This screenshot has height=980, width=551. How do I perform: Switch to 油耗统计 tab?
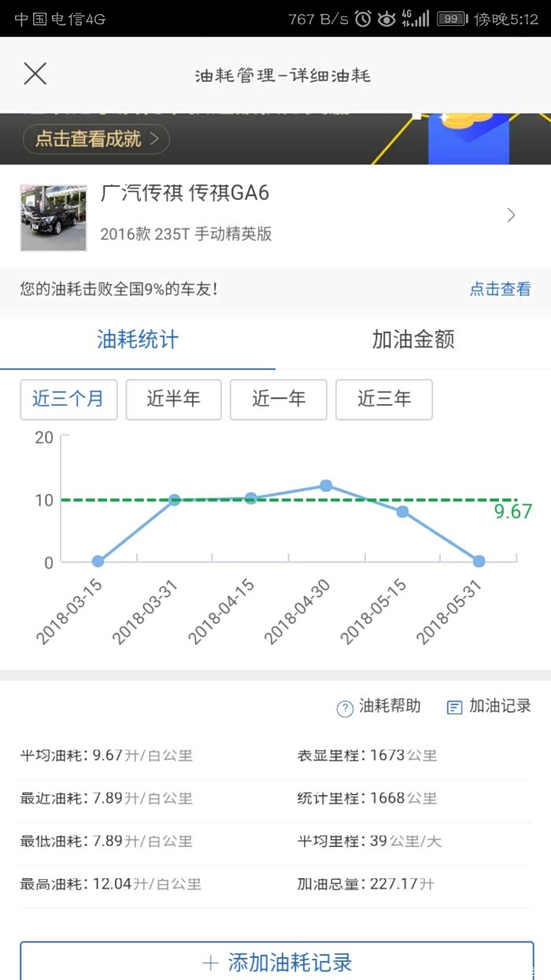click(x=138, y=340)
